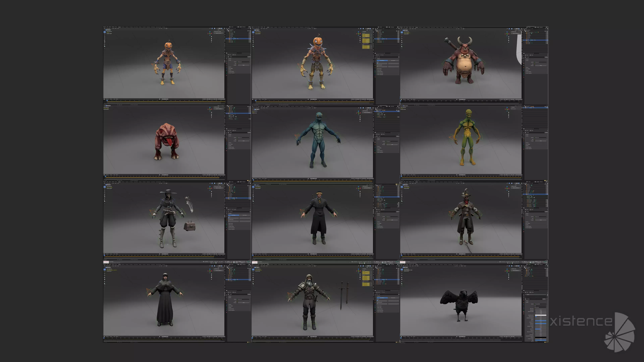Open Shading workspace tab in blue-shorts pumpkin window

click(140, 27)
